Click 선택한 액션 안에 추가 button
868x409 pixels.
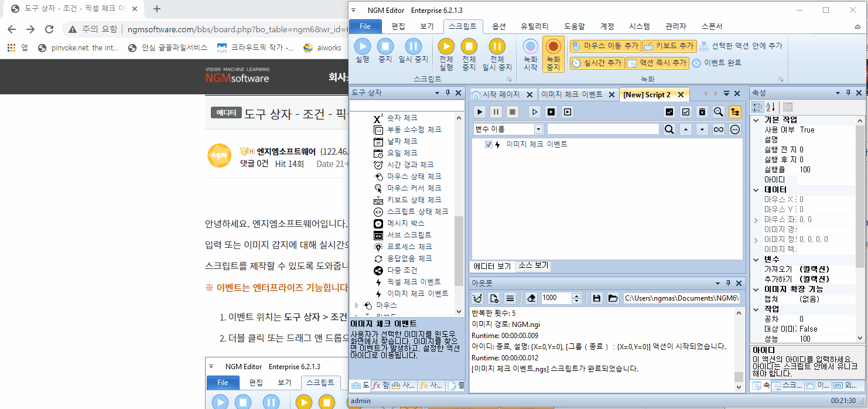click(740, 46)
